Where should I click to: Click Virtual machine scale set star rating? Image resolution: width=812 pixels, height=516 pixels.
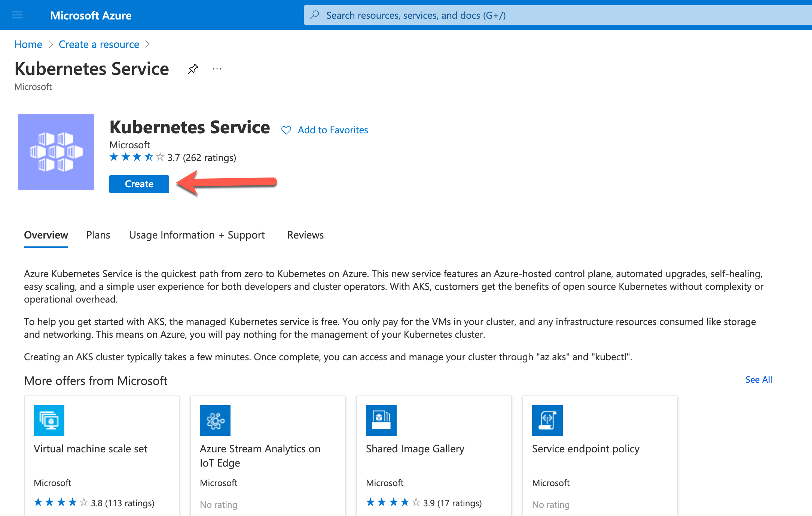click(x=61, y=503)
